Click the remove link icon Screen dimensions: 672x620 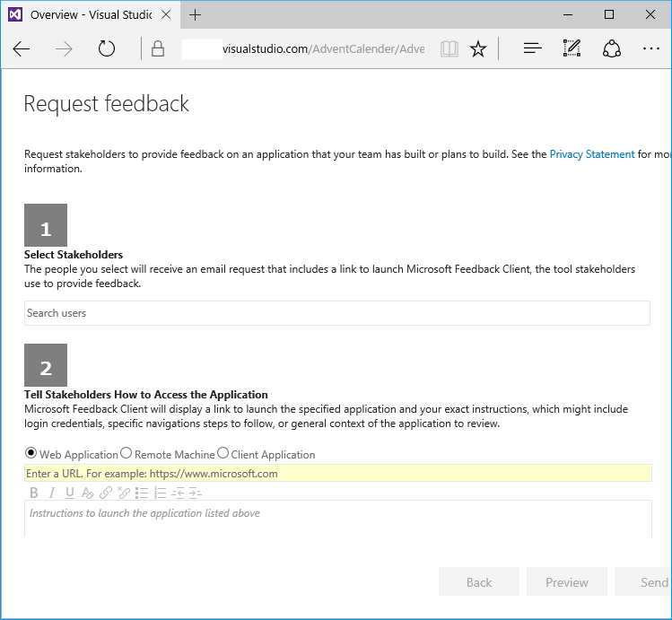(124, 493)
